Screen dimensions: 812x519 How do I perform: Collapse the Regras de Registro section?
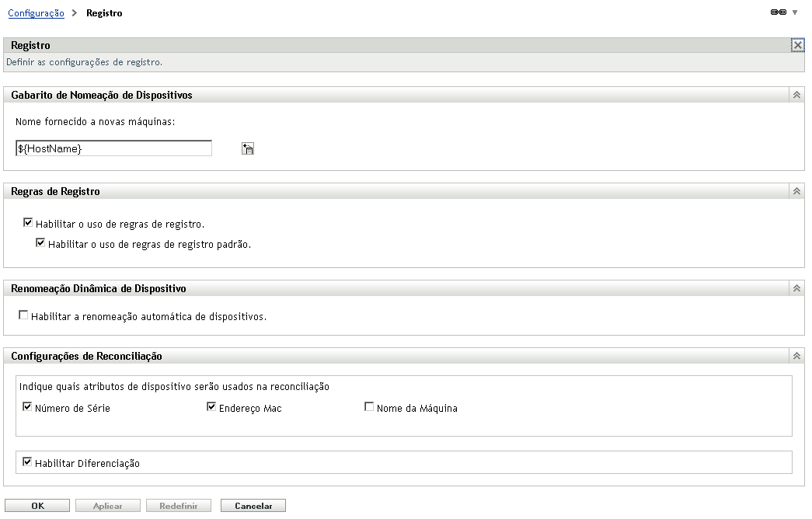point(796,190)
